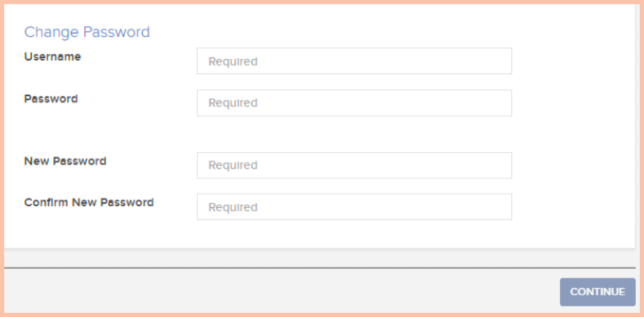Viewport: 644px width, 317px height.
Task: Click the Password label text
Action: [51, 99]
